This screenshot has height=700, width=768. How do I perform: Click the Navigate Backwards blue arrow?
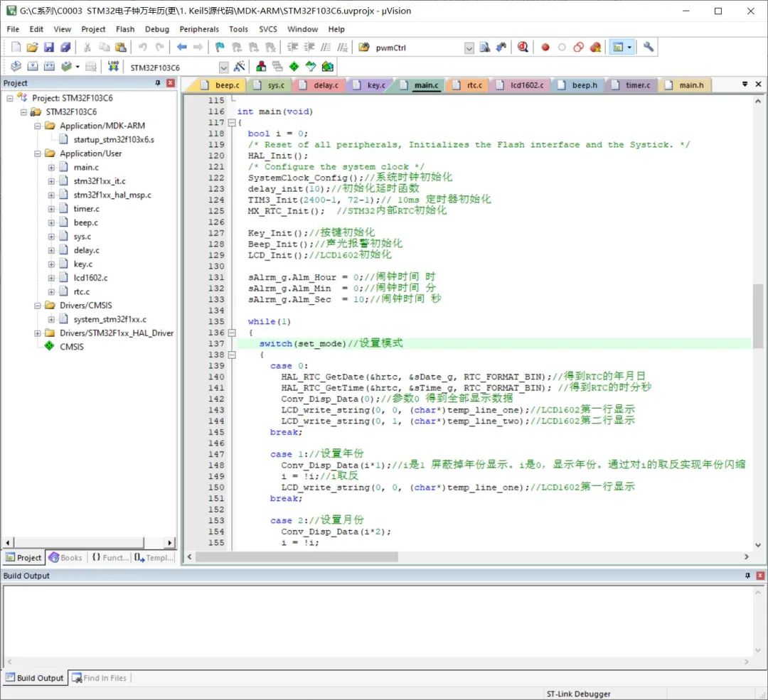[x=181, y=48]
